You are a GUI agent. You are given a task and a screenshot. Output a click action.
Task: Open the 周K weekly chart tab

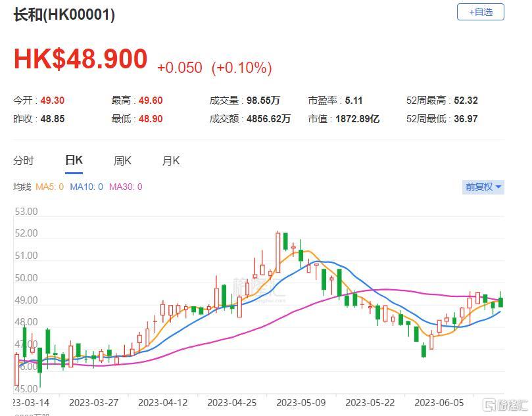[122, 160]
